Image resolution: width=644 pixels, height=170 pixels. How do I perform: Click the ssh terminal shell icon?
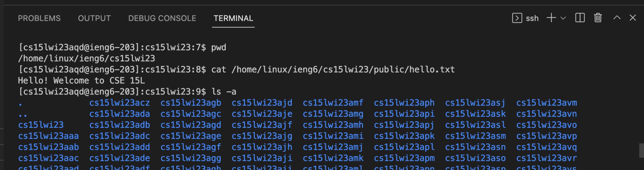(517, 18)
